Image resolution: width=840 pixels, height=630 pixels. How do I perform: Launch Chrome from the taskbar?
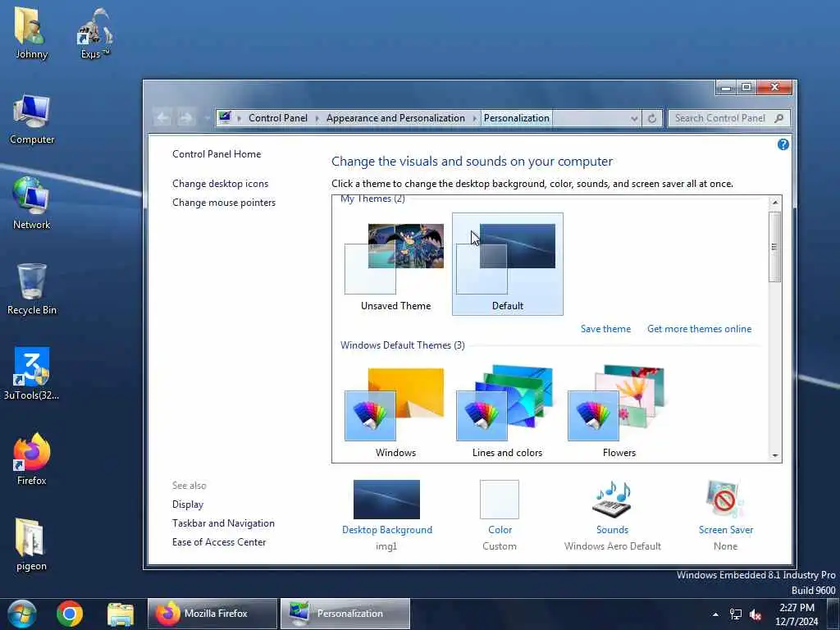tap(70, 614)
